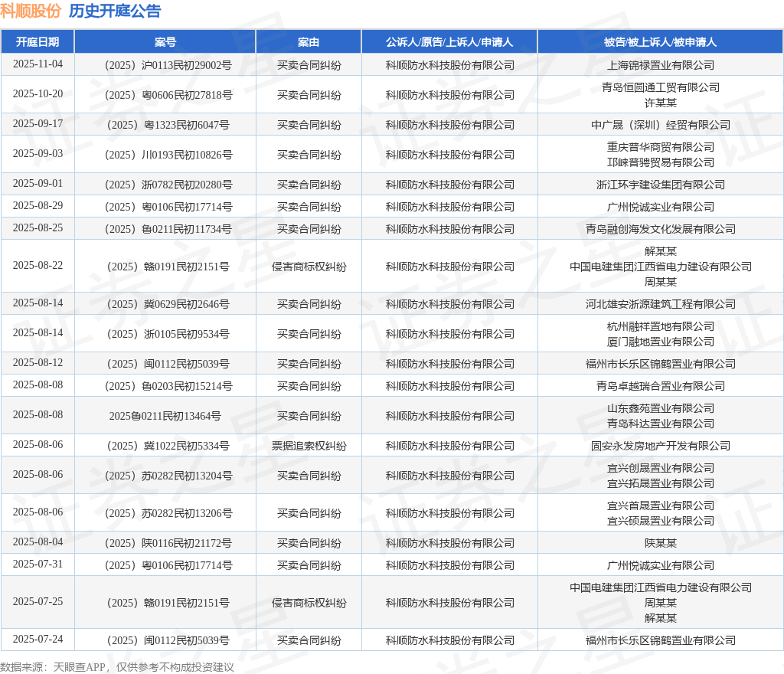Click case number 冀0629民初2646号

coord(168,304)
